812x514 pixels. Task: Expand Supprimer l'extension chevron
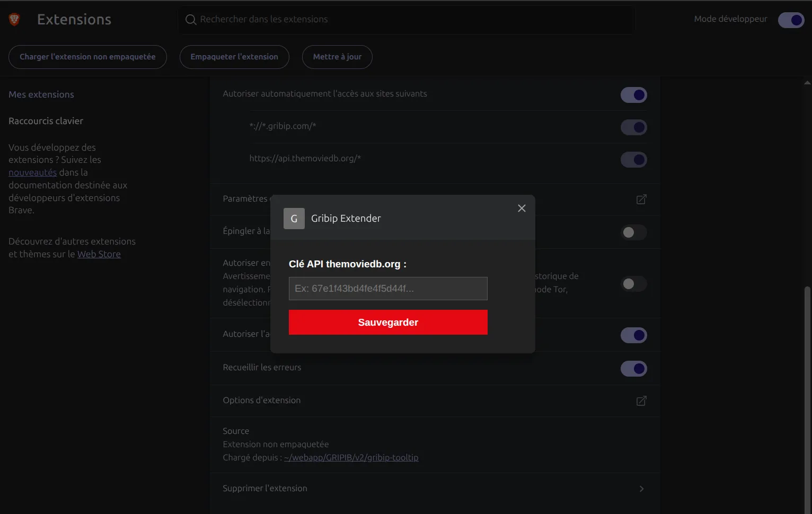click(641, 489)
